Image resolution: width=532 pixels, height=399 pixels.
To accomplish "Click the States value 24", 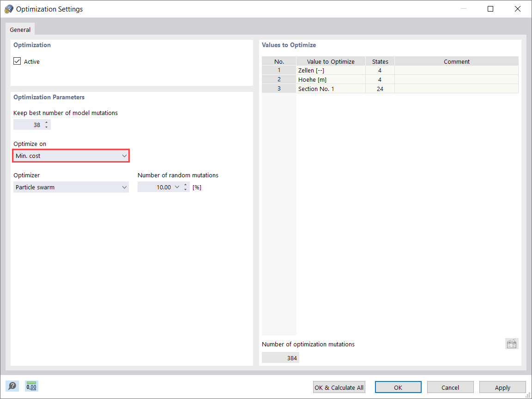I will tap(380, 89).
